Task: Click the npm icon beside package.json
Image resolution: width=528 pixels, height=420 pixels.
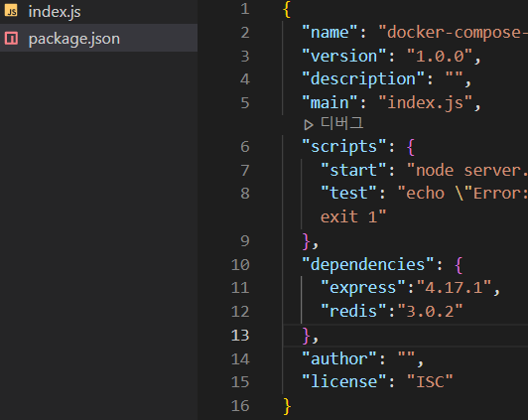Action: click(x=11, y=38)
